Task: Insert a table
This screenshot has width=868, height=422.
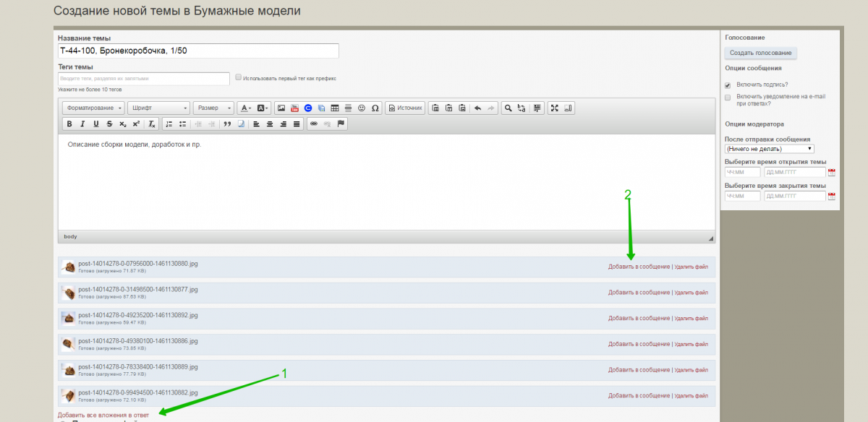Action: [334, 108]
